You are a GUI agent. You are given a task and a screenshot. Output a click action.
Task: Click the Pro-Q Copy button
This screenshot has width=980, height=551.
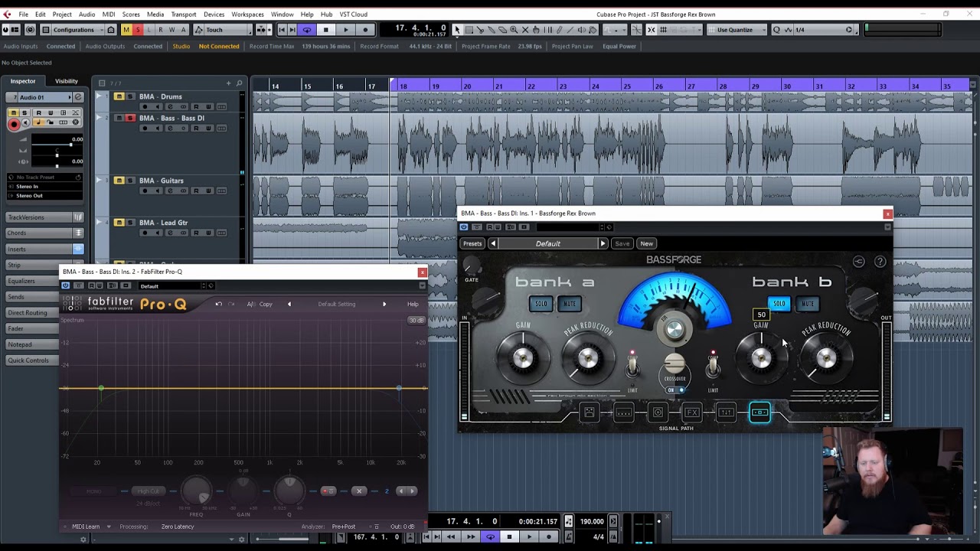[x=266, y=304]
